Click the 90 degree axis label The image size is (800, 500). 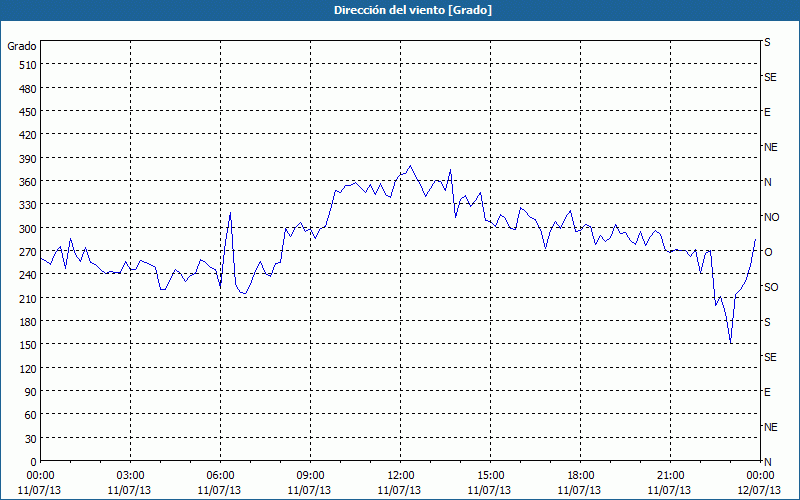tap(31, 392)
